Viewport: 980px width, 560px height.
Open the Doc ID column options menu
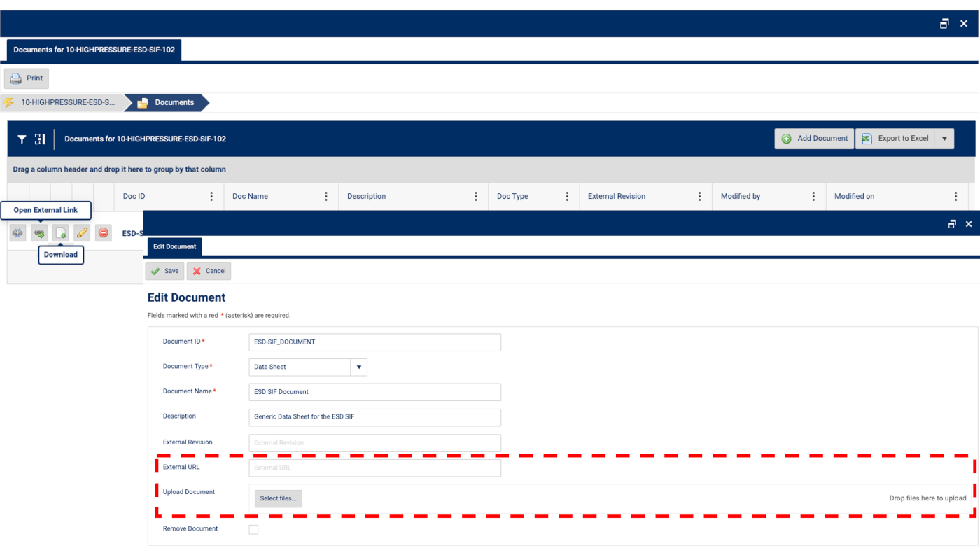tap(211, 197)
